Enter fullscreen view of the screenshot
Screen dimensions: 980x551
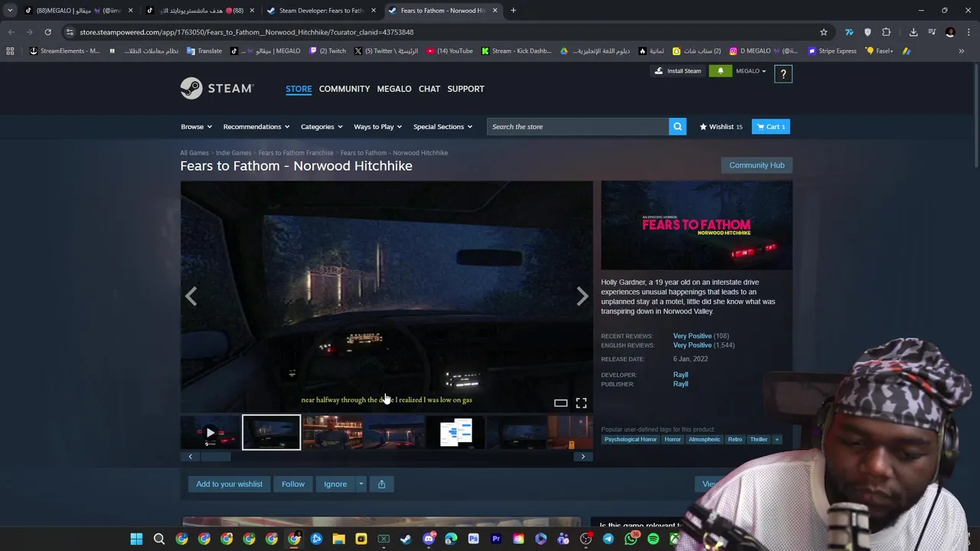pos(581,403)
